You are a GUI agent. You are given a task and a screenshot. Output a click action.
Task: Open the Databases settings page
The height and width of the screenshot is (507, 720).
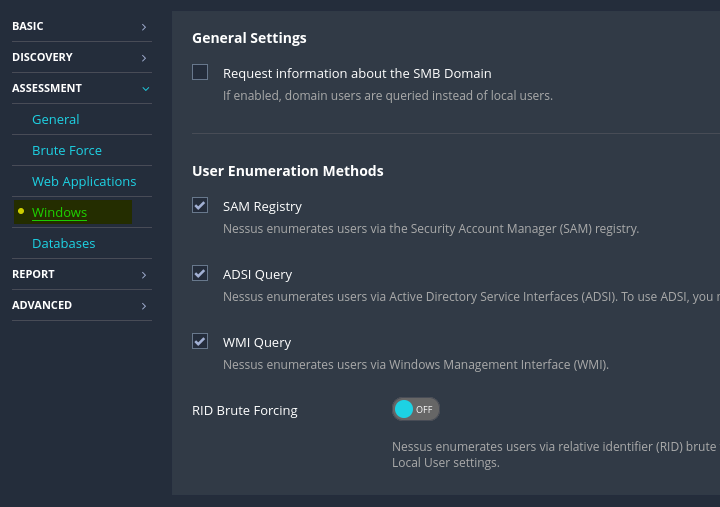[x=64, y=243]
